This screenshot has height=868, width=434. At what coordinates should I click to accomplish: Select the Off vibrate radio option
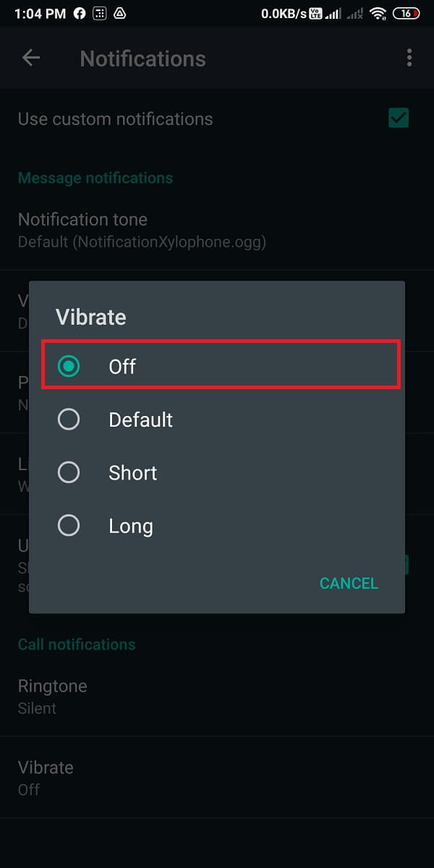(x=69, y=367)
